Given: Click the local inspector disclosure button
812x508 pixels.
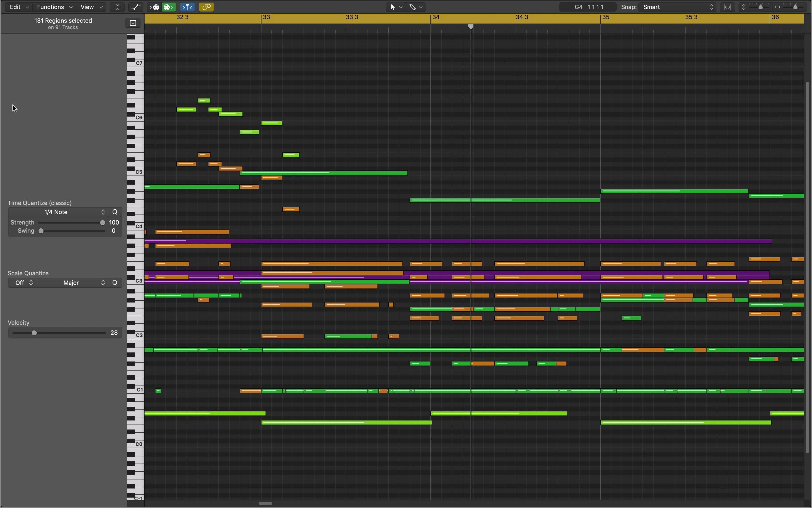Looking at the screenshot, I should pyautogui.click(x=133, y=23).
